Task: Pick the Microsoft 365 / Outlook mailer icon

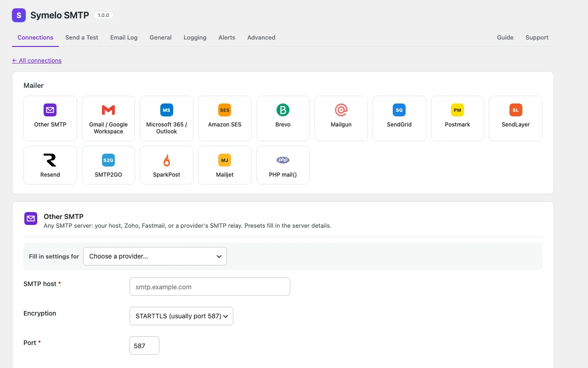Action: pyautogui.click(x=166, y=110)
